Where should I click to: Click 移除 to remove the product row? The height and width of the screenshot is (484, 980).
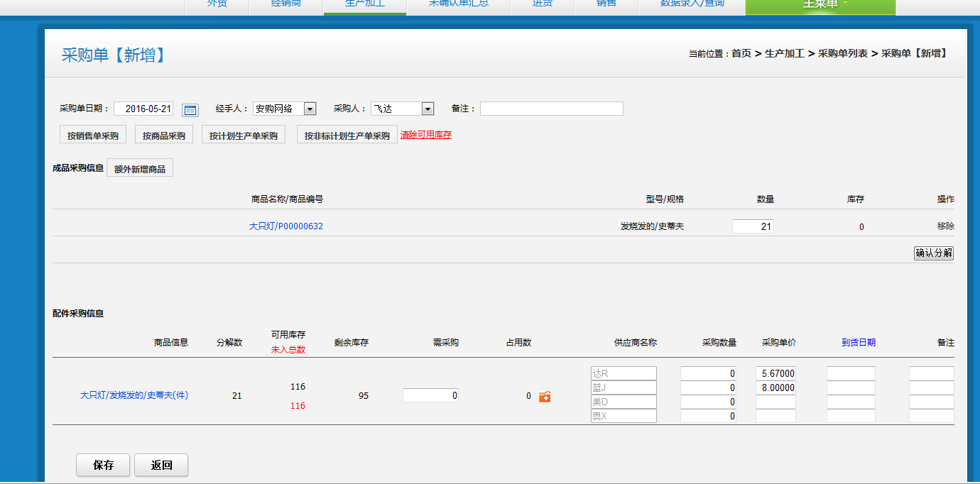[x=945, y=226]
